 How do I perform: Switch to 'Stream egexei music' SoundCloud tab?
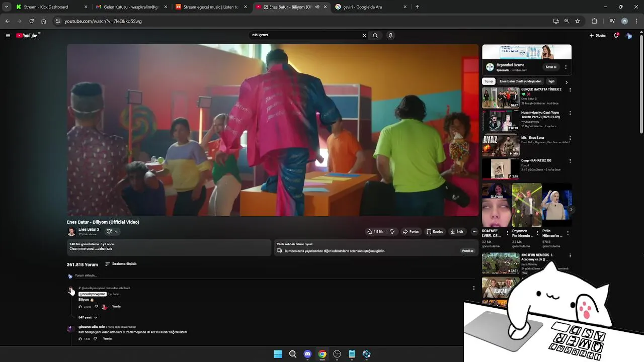coord(211,7)
